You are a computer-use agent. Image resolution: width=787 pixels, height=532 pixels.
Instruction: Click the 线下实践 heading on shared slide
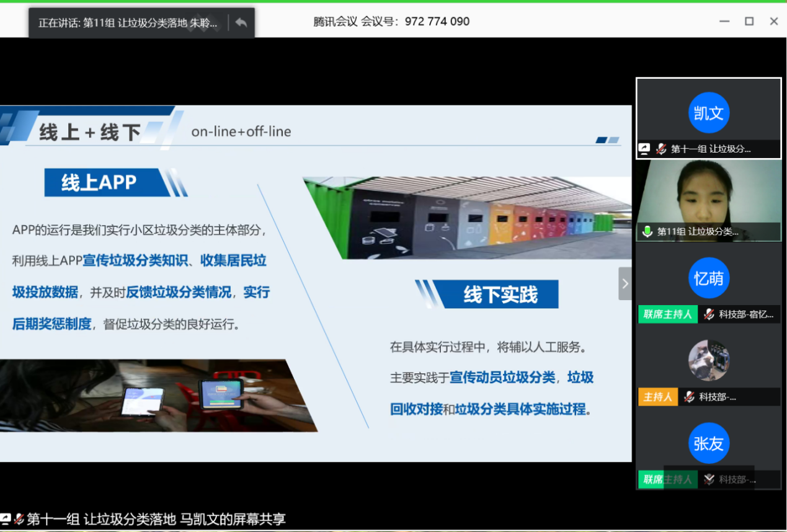point(500,295)
